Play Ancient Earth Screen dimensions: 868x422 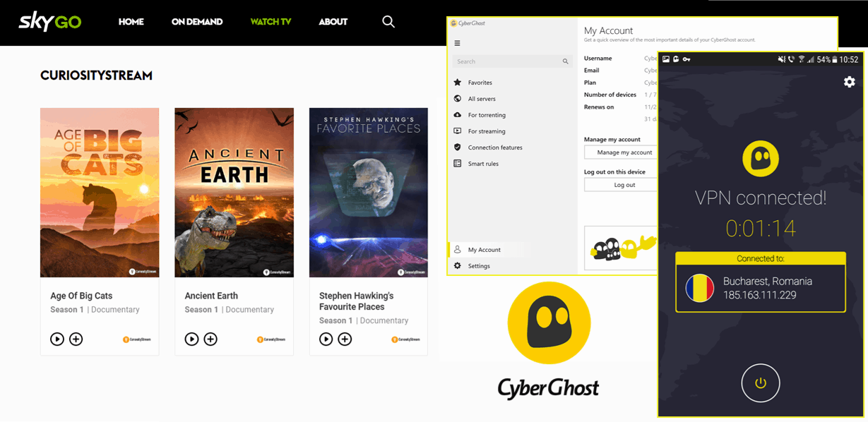click(191, 339)
